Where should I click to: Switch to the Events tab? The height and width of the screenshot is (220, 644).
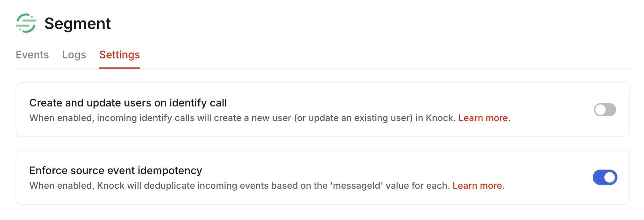click(x=32, y=54)
